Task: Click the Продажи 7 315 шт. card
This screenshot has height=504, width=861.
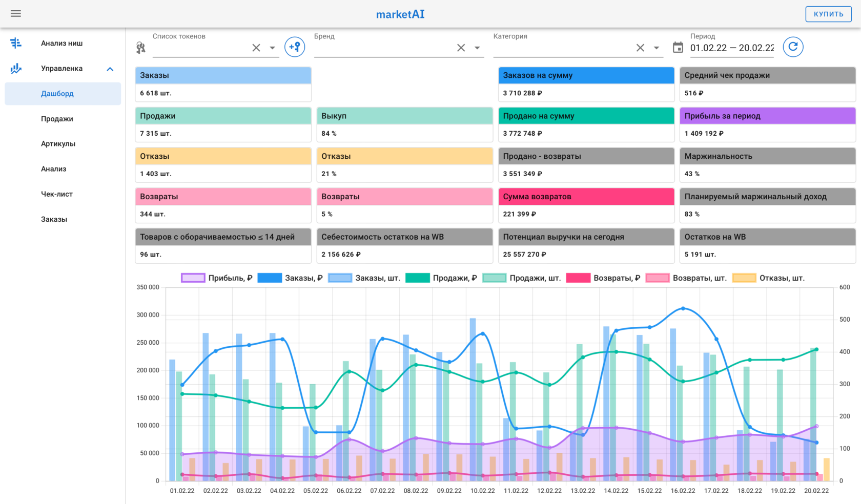Action: tap(223, 124)
